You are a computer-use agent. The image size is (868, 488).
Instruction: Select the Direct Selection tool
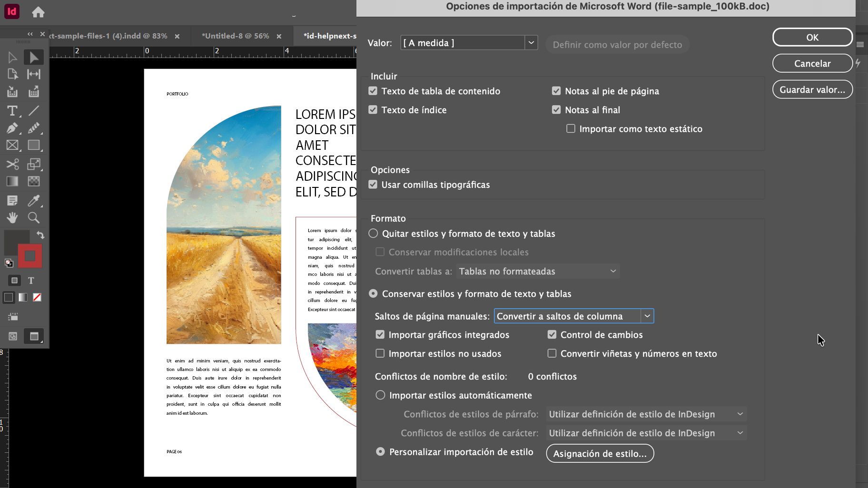tap(34, 58)
